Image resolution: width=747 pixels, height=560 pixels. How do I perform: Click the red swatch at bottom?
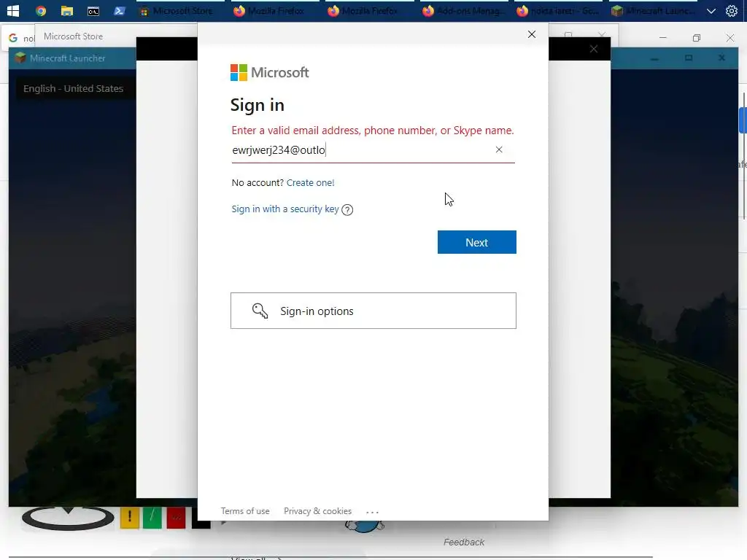coord(176,518)
